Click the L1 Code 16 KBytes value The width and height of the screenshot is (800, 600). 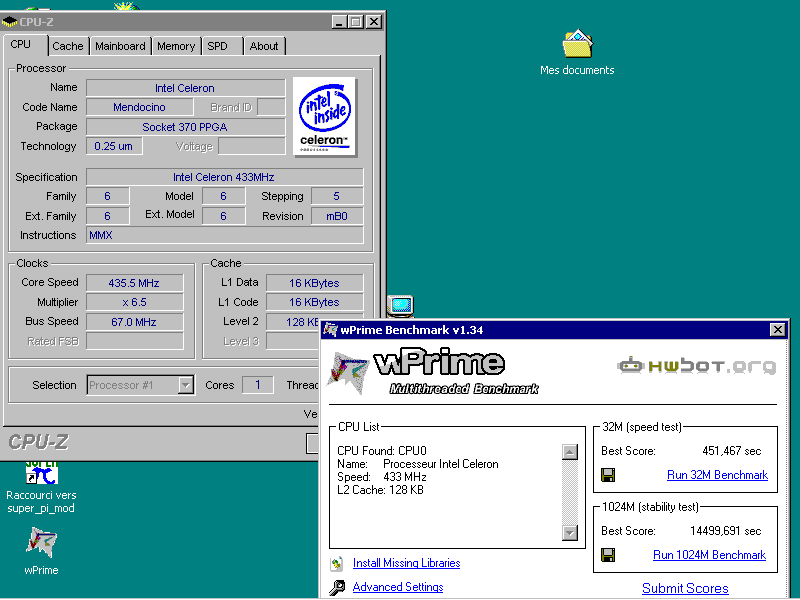click(314, 302)
